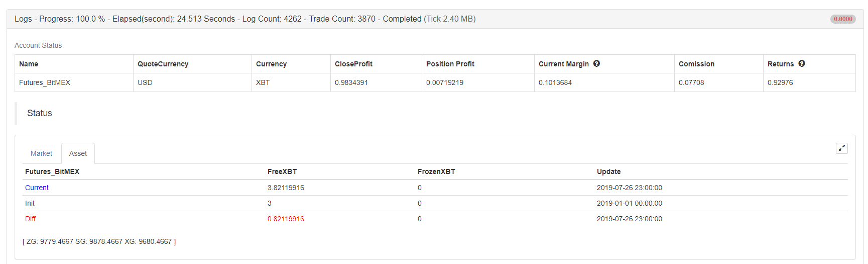Click the Comission column header
Image resolution: width=868 pixels, height=264 pixels.
tap(696, 64)
